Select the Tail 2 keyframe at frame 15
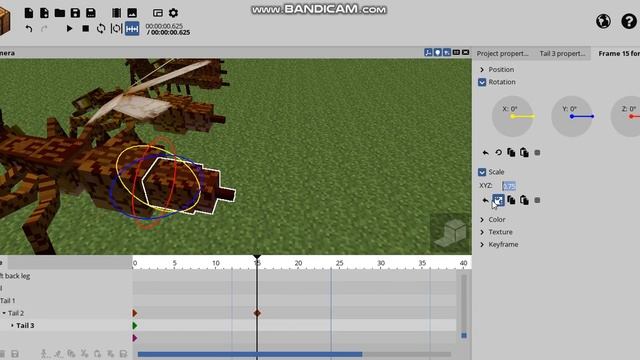The image size is (640, 360). pos(257,313)
